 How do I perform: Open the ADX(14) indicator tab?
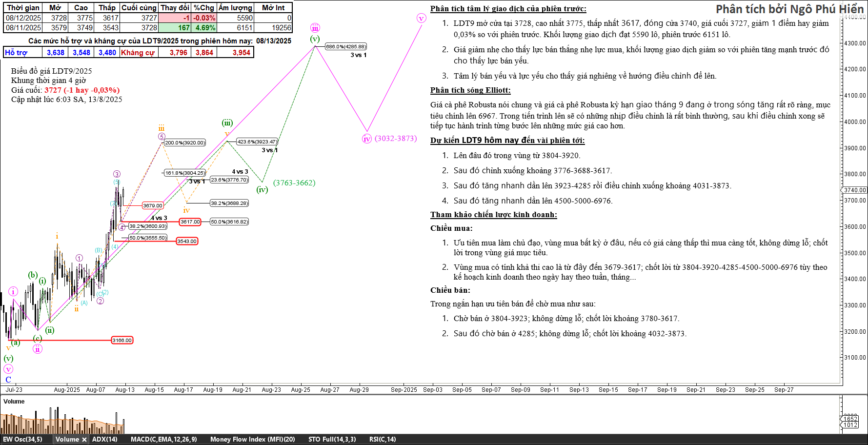pos(105,439)
